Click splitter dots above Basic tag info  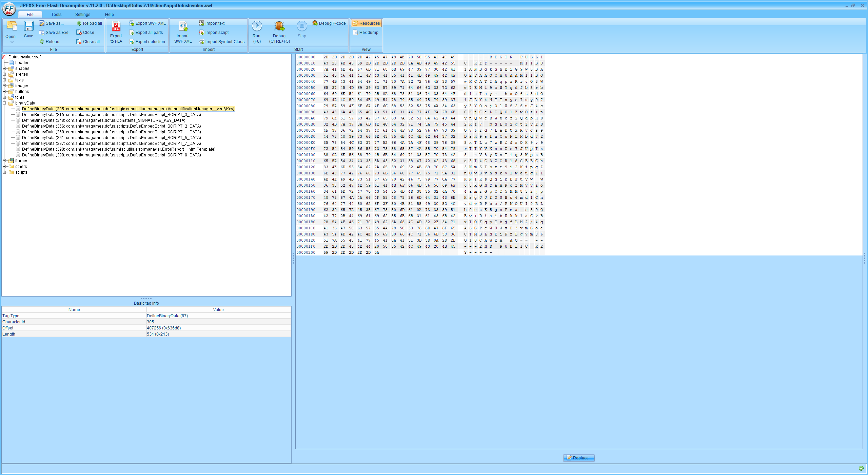(x=146, y=299)
